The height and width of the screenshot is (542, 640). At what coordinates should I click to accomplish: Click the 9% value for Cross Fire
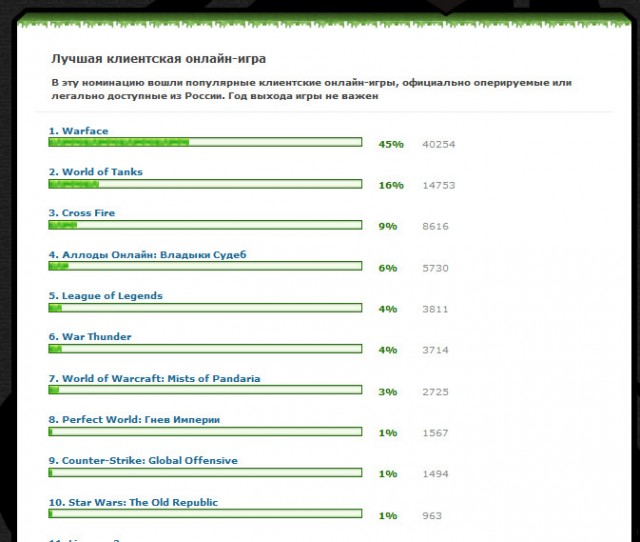point(388,227)
